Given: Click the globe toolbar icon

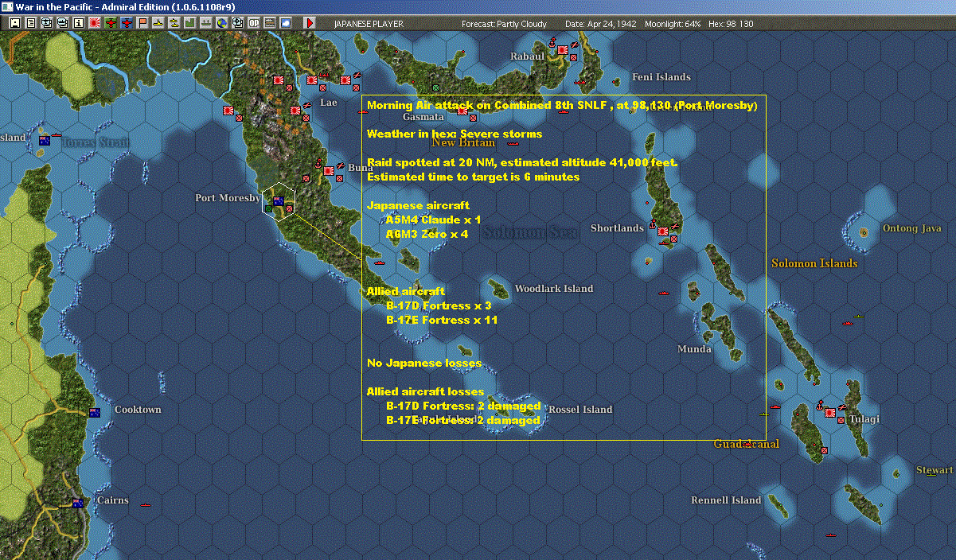Looking at the screenshot, I should (221, 23).
